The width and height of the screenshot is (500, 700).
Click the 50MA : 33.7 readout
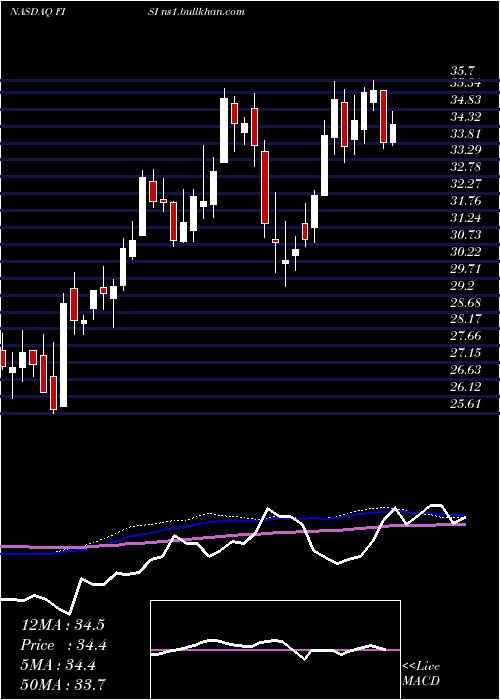pyautogui.click(x=64, y=684)
